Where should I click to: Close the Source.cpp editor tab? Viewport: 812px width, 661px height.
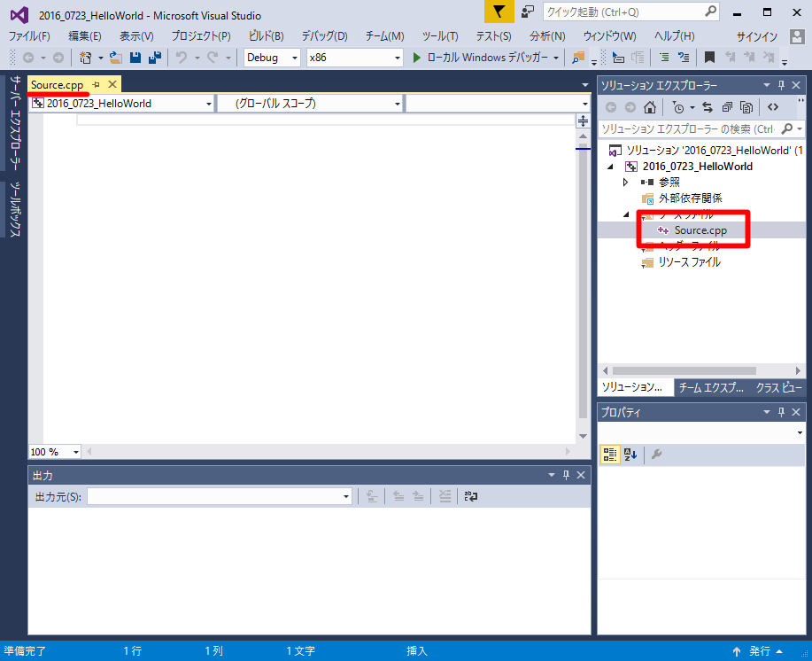[112, 84]
